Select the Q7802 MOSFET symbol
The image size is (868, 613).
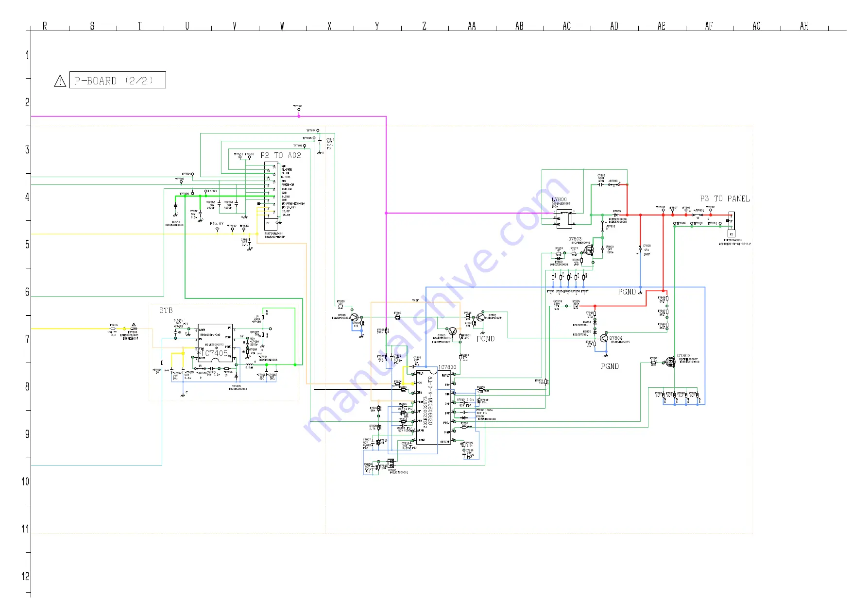coord(671,362)
